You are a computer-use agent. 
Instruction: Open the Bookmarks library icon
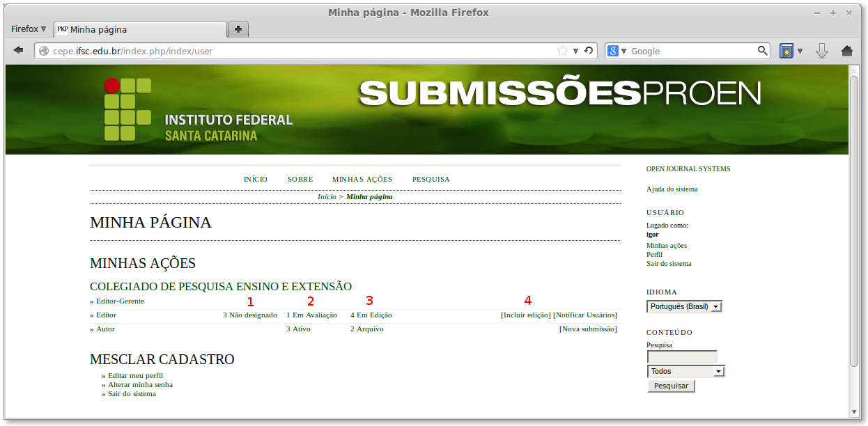(786, 50)
